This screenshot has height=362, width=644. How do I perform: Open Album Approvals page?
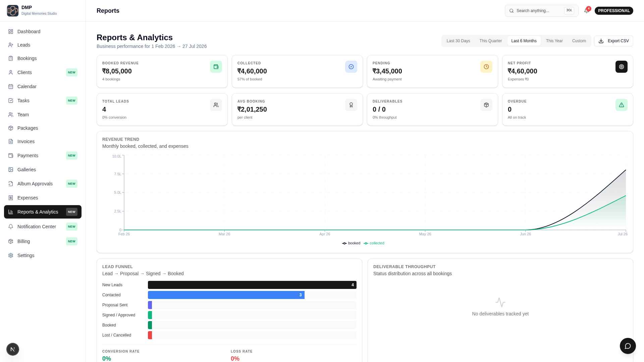tap(43, 184)
